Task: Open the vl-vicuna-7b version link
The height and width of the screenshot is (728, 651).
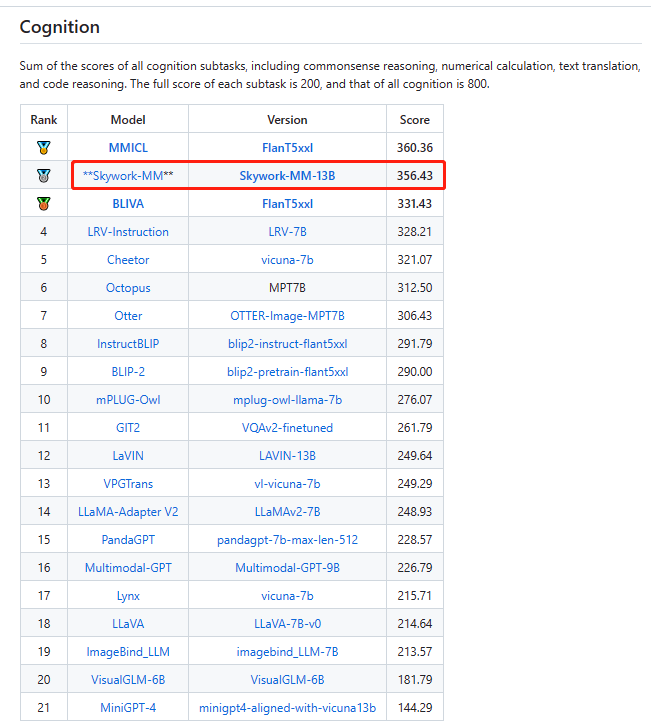Action: (287, 484)
